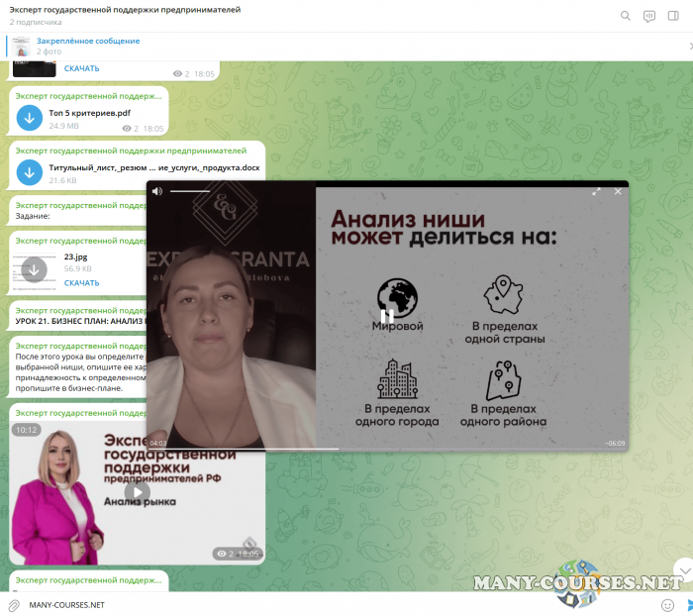693x616 pixels.
Task: Download the Титульный_лист docx file
Action: [x=30, y=173]
